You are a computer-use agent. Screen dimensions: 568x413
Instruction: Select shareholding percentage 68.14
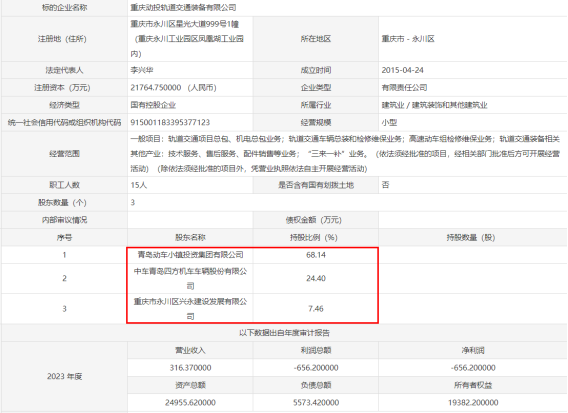pyautogui.click(x=316, y=255)
